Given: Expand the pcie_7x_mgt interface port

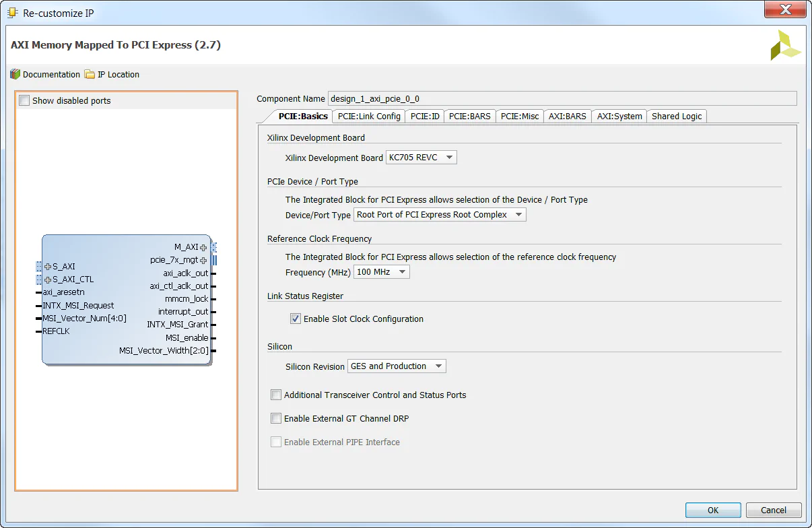Looking at the screenshot, I should [203, 259].
